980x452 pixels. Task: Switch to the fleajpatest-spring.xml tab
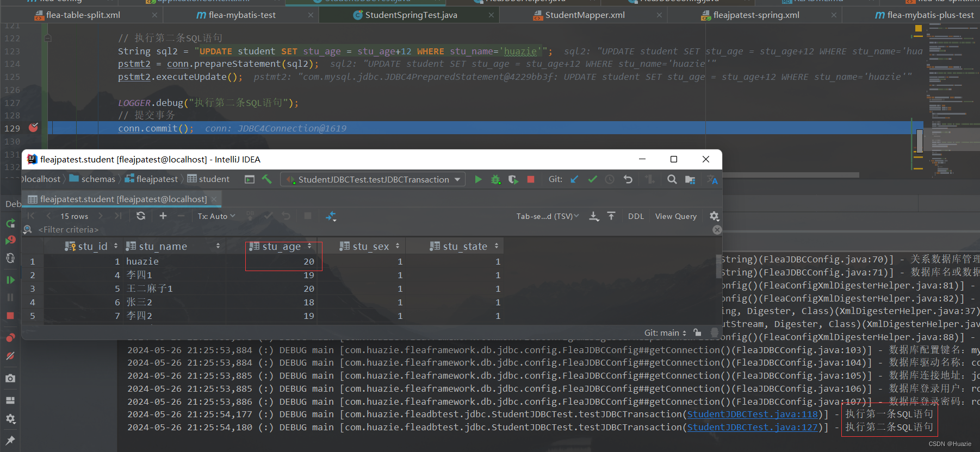(x=756, y=15)
